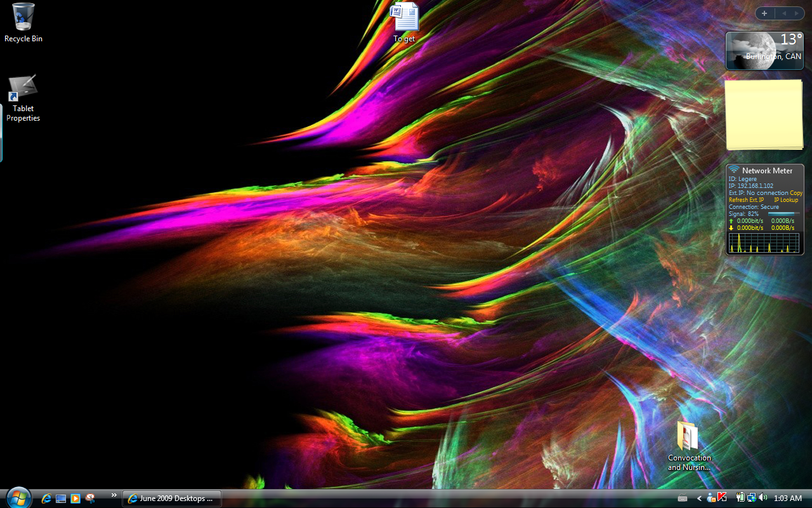This screenshot has width=812, height=508.
Task: Click the Windows Start orb
Action: coord(18,498)
